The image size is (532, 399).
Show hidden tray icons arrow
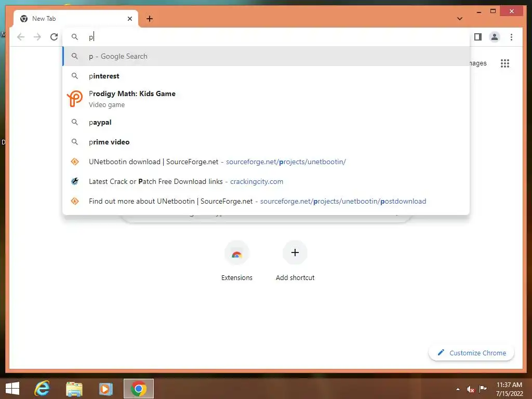(x=458, y=389)
